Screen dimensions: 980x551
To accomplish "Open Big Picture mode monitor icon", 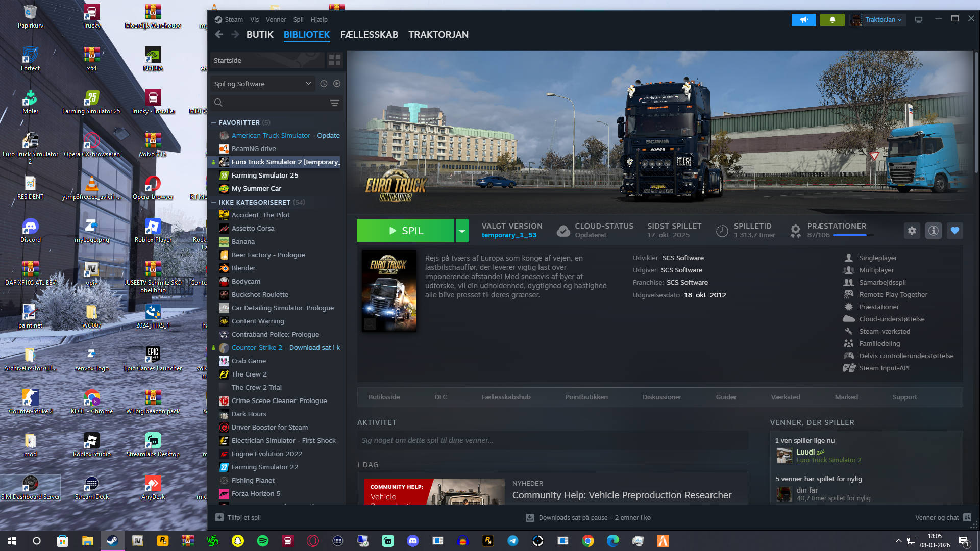I will click(x=919, y=20).
